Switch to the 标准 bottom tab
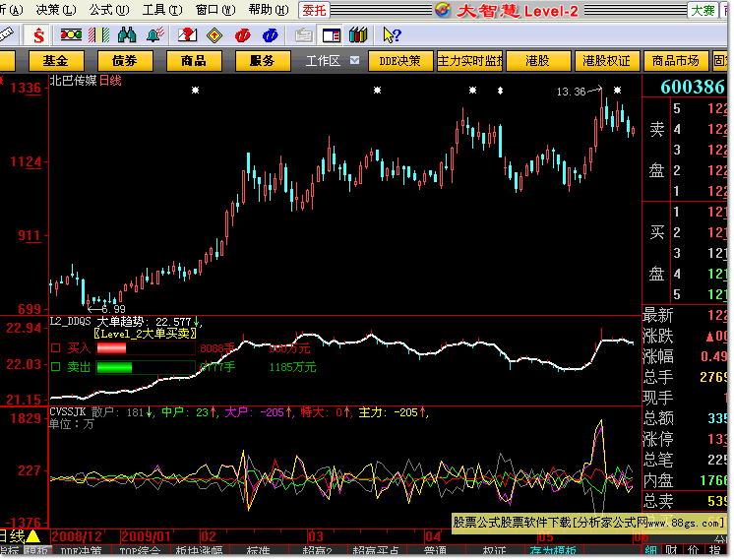The height and width of the screenshot is (560, 734). [x=258, y=552]
